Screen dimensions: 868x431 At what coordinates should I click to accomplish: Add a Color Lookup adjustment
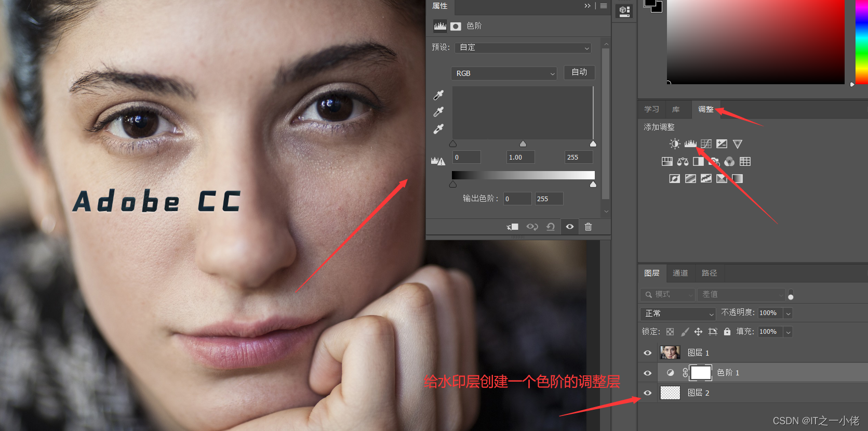[x=745, y=162]
